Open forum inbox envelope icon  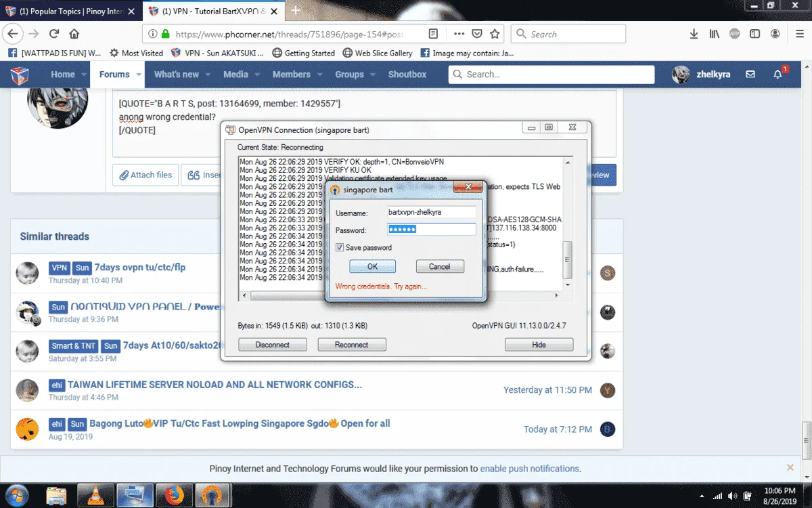pyautogui.click(x=750, y=75)
